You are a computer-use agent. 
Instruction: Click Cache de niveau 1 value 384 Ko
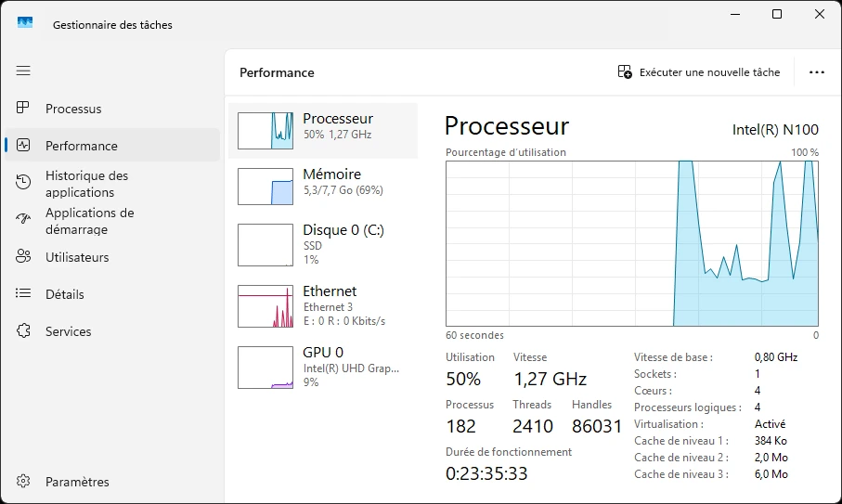771,441
